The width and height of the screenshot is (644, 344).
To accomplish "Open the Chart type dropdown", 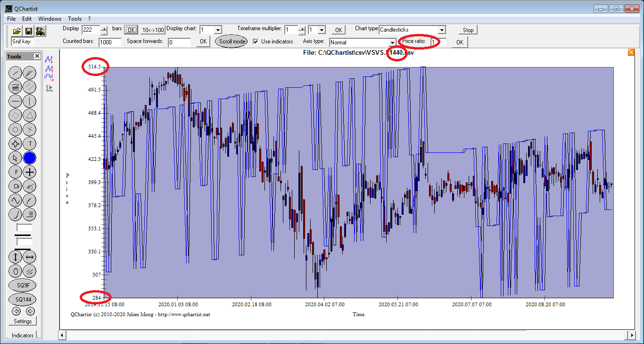I will 441,30.
